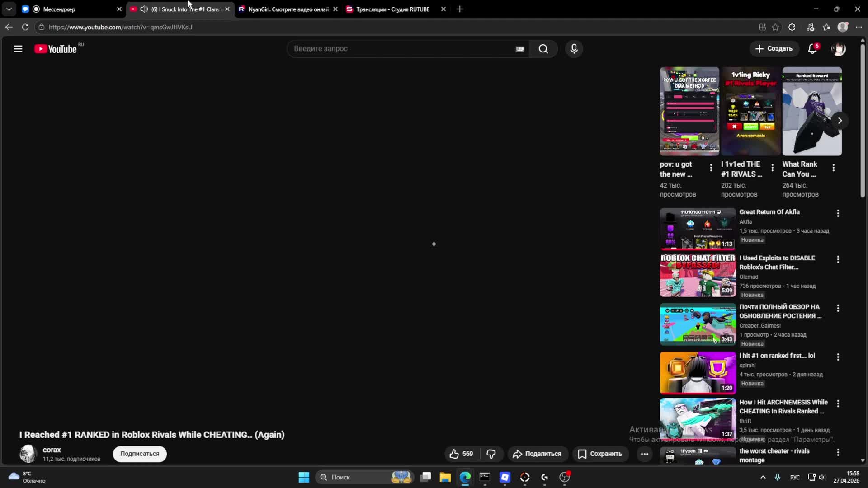
Task: Open the YouTube home logo
Action: (56, 49)
